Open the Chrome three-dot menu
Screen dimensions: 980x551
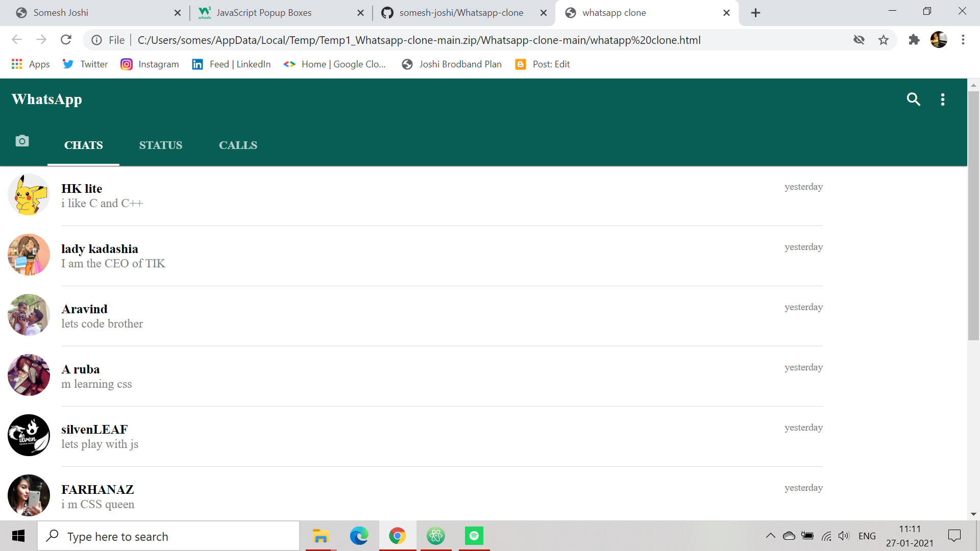tap(963, 40)
